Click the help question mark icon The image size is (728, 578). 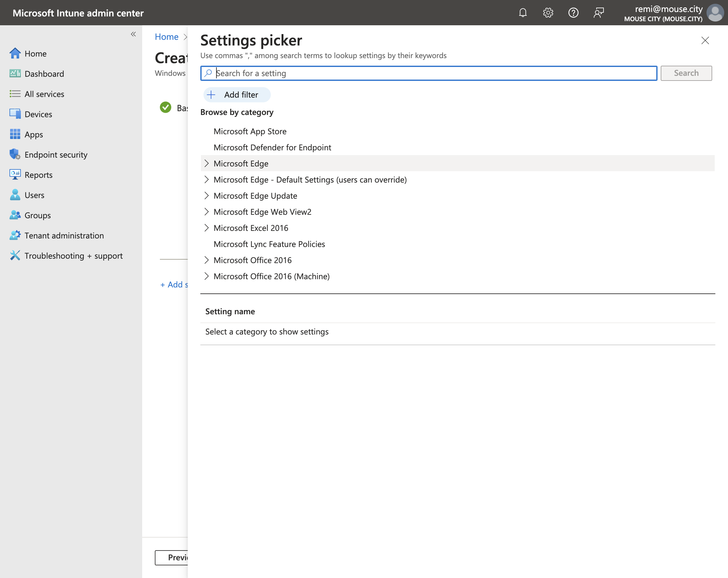coord(573,13)
